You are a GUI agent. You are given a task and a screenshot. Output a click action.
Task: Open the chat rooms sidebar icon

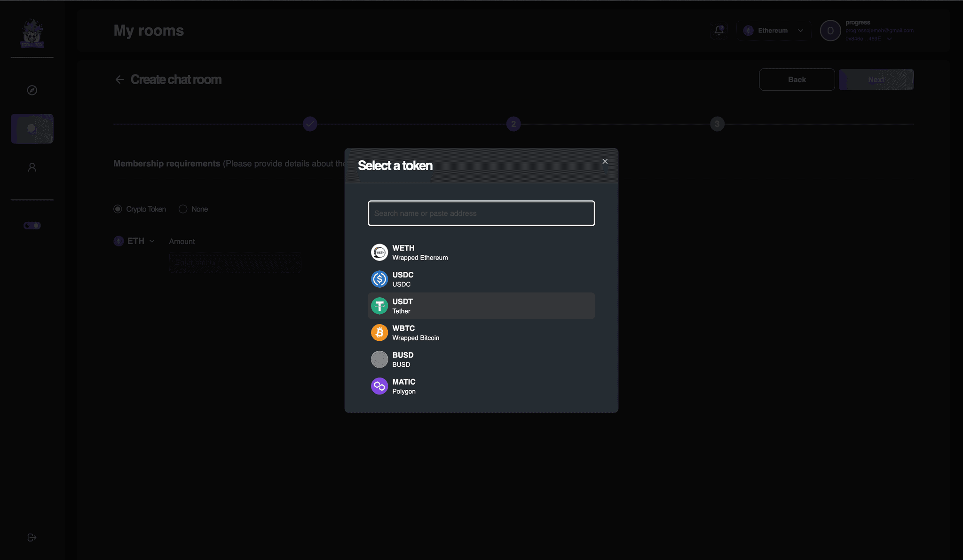tap(32, 129)
